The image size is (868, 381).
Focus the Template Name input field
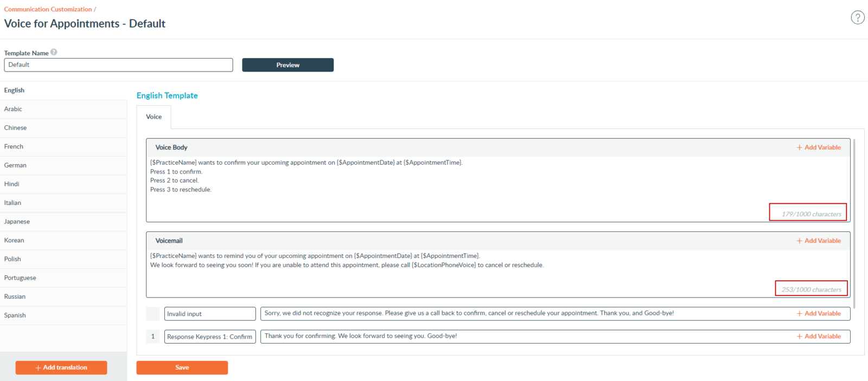[x=118, y=65]
